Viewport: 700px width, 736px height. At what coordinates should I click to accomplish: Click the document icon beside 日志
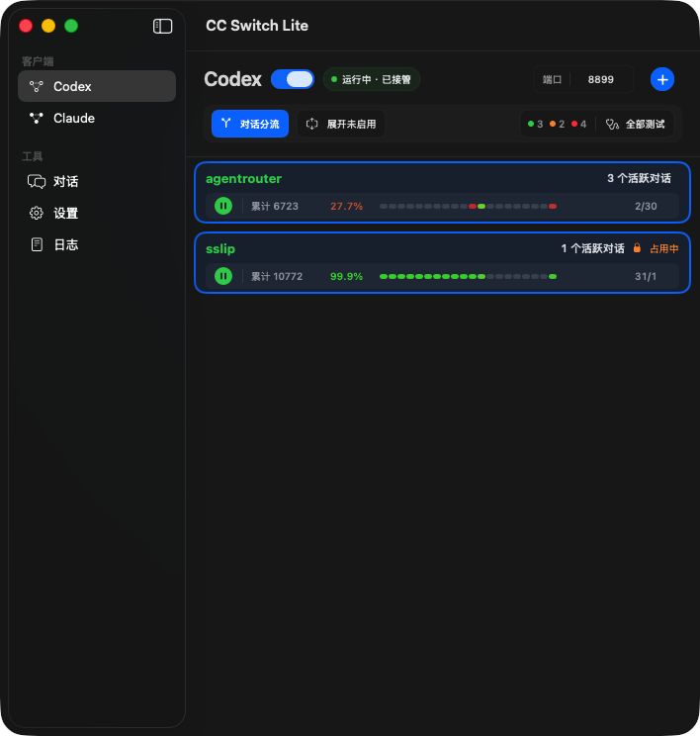[37, 244]
